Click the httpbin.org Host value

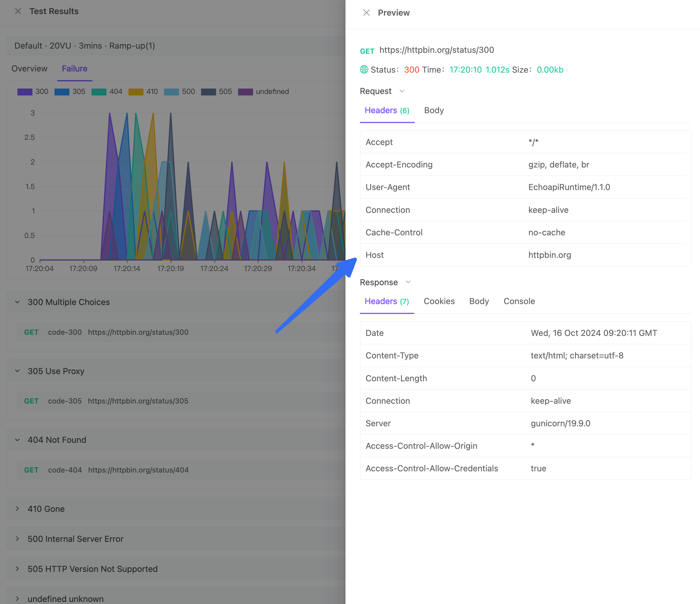coord(550,255)
